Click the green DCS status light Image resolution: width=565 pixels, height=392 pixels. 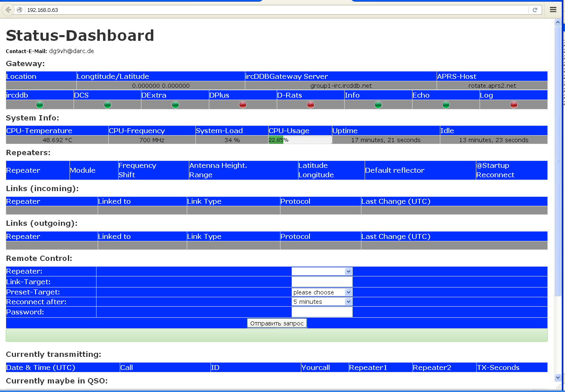(108, 105)
